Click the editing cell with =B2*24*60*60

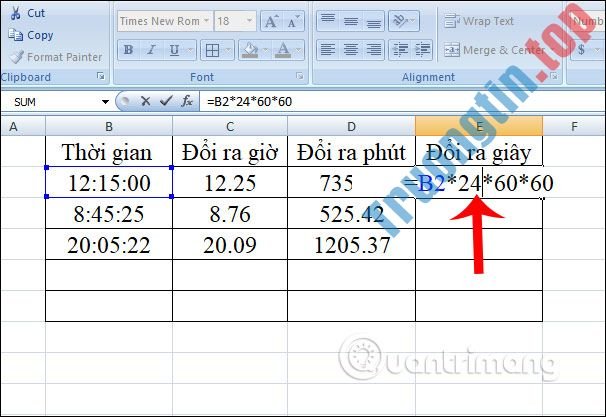click(479, 182)
